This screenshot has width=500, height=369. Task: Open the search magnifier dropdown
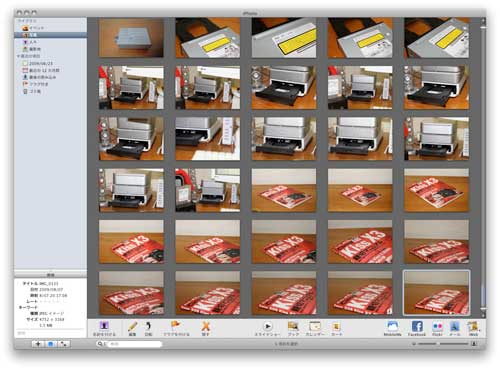pos(100,344)
